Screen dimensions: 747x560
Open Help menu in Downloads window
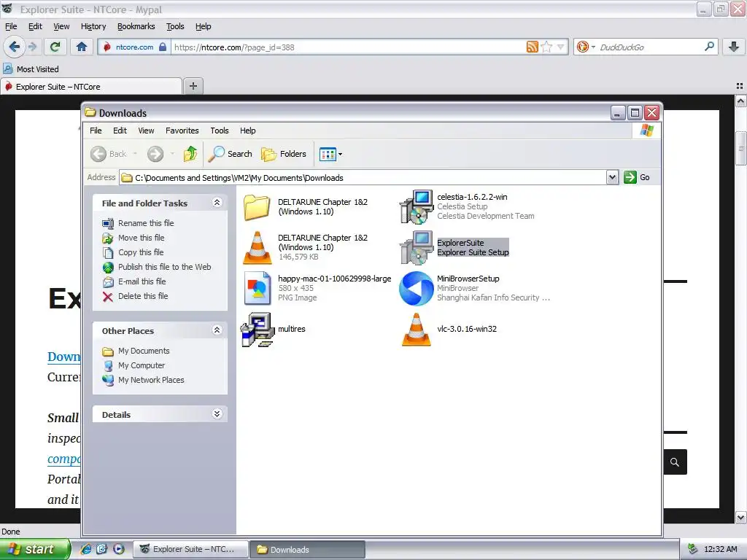(247, 131)
